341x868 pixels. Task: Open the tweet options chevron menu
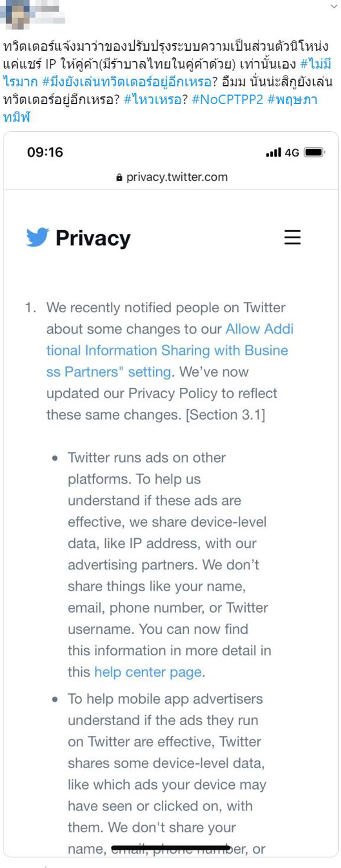333,5
